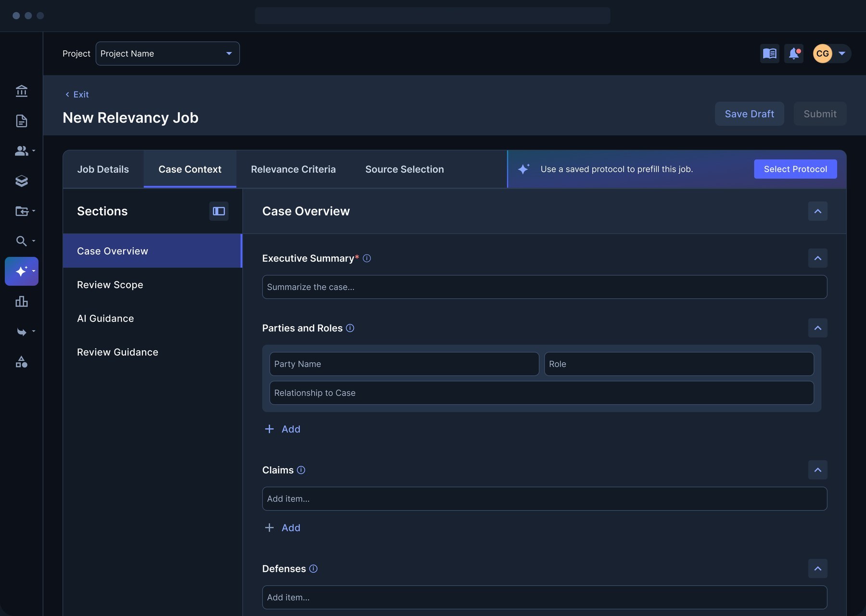Image resolution: width=866 pixels, height=616 pixels.
Task: Open the folder export icon in sidebar
Action: click(x=21, y=211)
